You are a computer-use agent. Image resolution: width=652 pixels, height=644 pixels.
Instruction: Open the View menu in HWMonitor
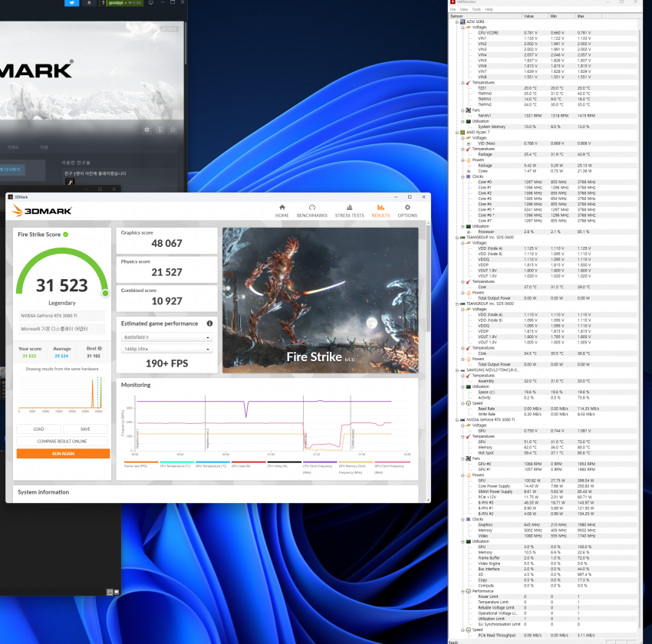coord(463,9)
